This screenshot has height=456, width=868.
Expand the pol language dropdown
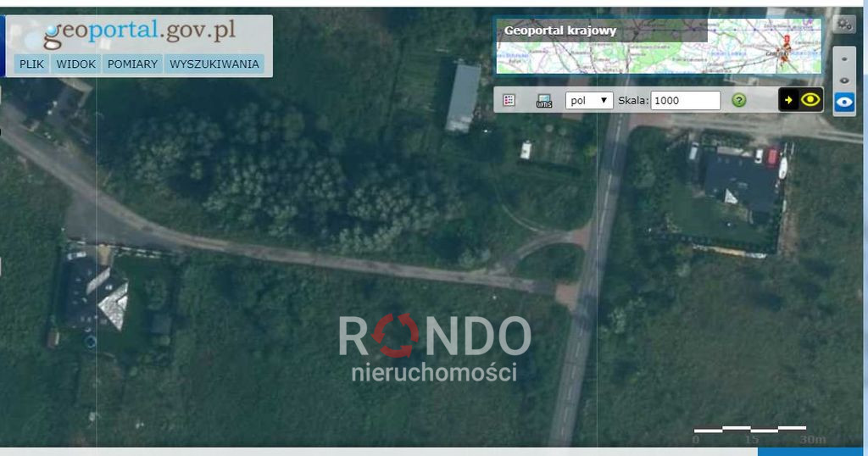tap(589, 100)
